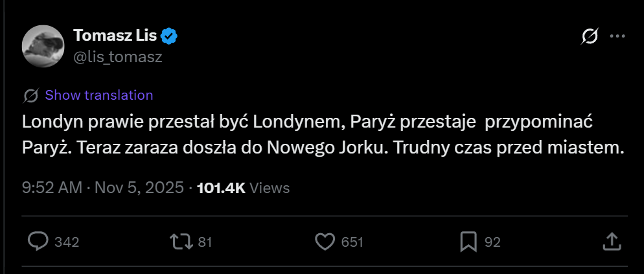
Task: Click the blue verified badge
Action: (169, 36)
